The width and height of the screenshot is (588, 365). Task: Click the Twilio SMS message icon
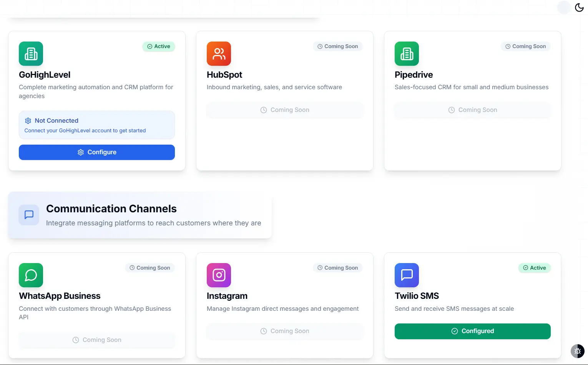click(x=407, y=275)
